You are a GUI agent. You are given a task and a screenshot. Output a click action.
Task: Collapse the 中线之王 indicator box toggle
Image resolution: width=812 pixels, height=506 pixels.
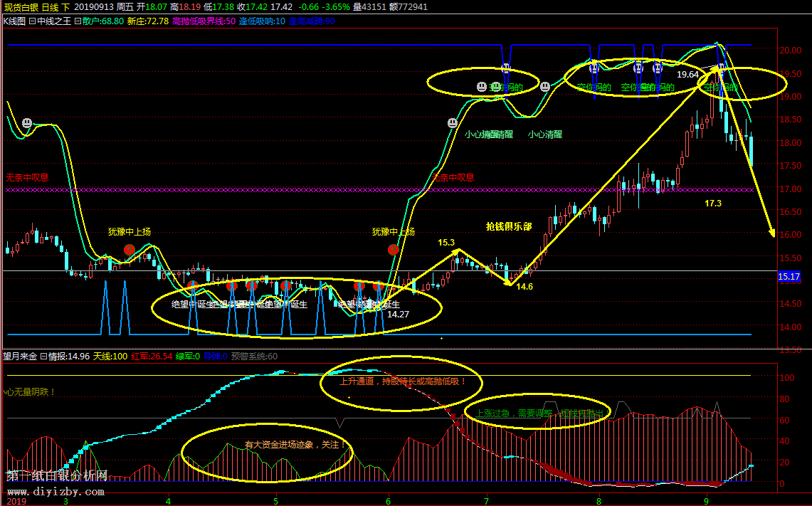pyautogui.click(x=31, y=21)
